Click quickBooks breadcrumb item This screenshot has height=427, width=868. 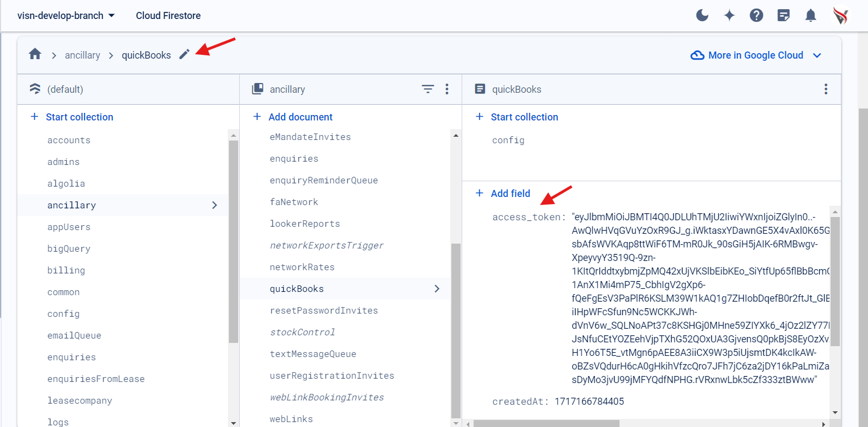tap(146, 55)
